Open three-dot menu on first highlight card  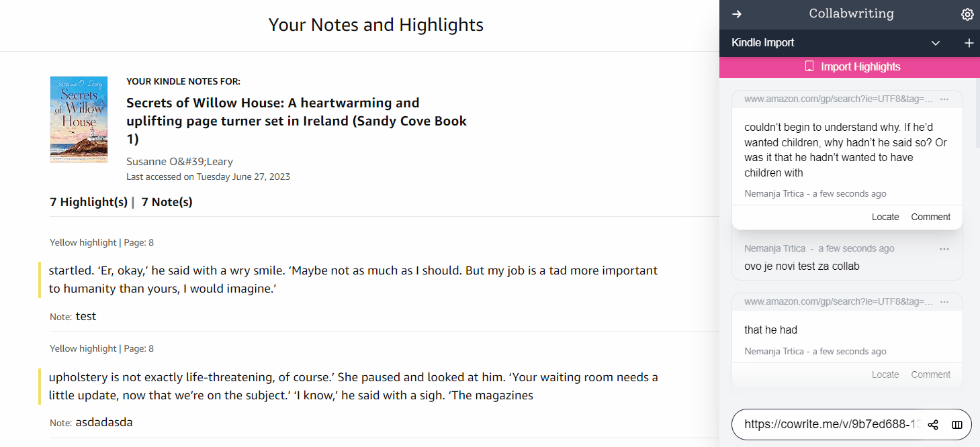[944, 99]
